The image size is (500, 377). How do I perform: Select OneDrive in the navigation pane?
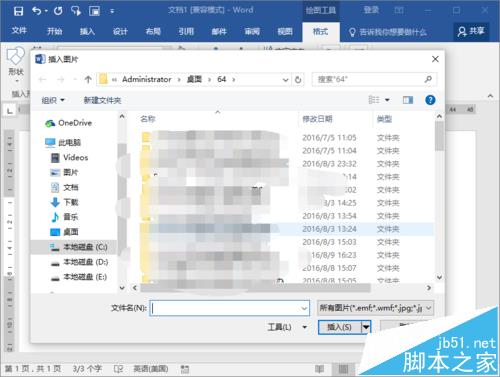(x=68, y=123)
